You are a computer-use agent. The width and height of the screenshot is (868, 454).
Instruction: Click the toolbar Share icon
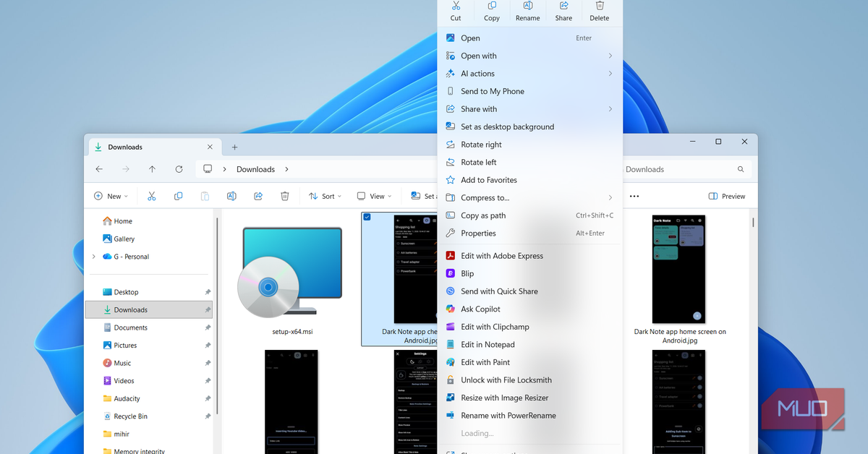point(258,196)
